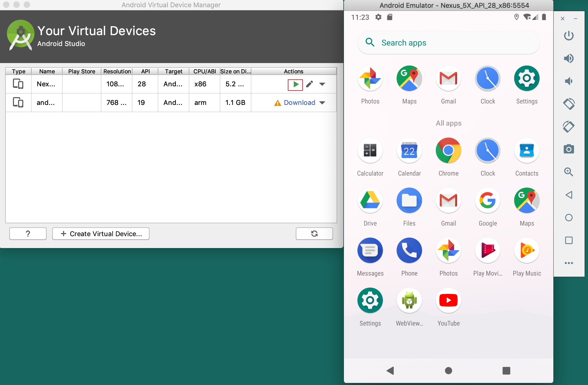The width and height of the screenshot is (588, 385).
Task: Click the Download link for API 19 device
Action: tap(299, 103)
